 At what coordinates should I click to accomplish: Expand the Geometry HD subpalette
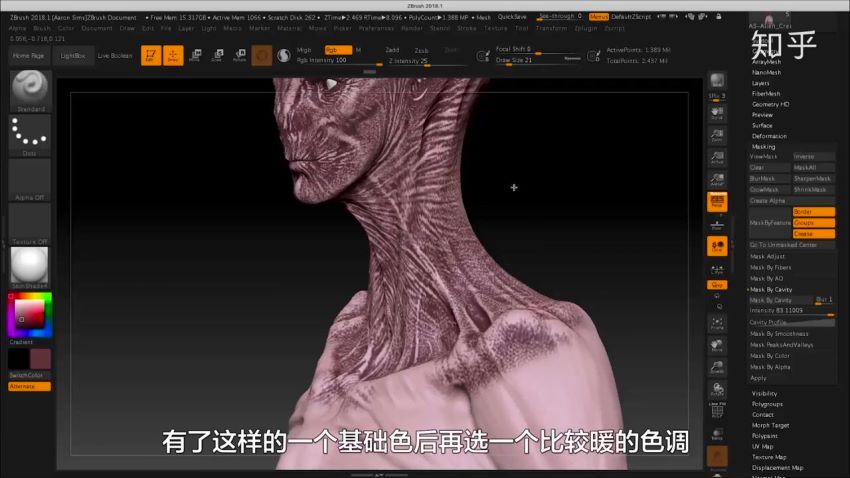[770, 104]
